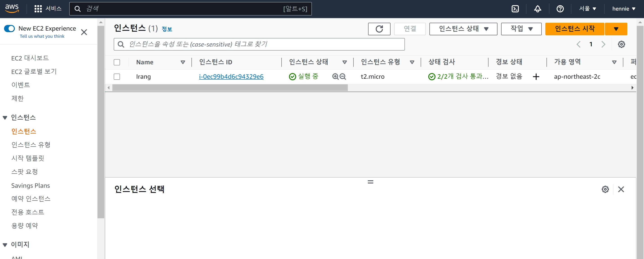Refresh the instances list

379,29
